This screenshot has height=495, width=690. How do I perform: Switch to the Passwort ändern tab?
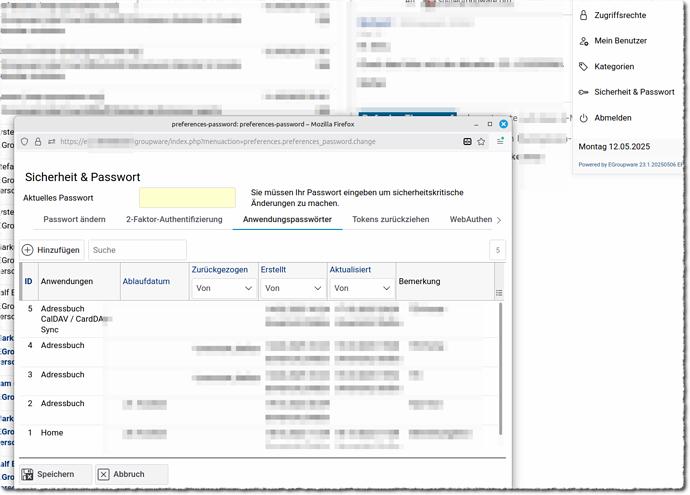tap(74, 219)
